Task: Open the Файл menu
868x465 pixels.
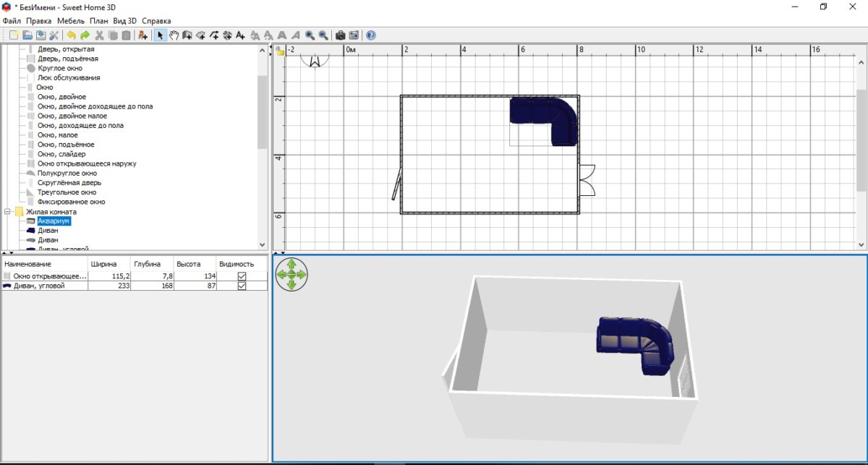Action: click(x=12, y=21)
